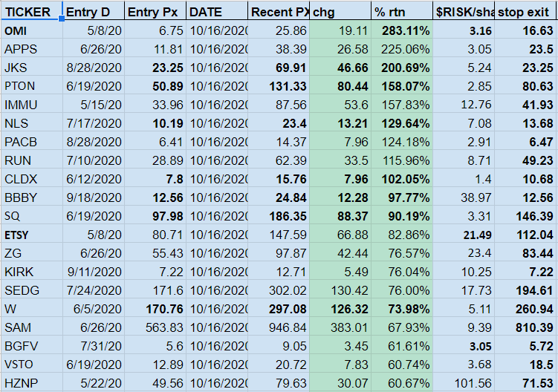Image resolution: width=558 pixels, height=392 pixels.
Task: Select PTON entry price 50.89
Action: pyautogui.click(x=155, y=85)
